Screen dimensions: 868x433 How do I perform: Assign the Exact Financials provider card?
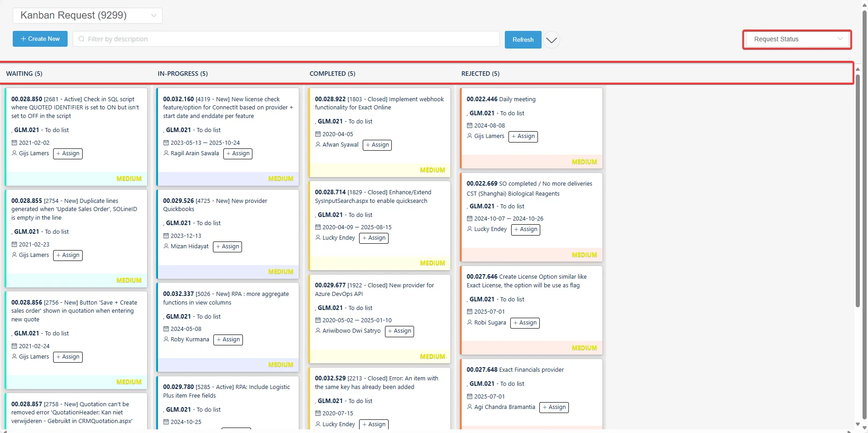click(x=553, y=407)
